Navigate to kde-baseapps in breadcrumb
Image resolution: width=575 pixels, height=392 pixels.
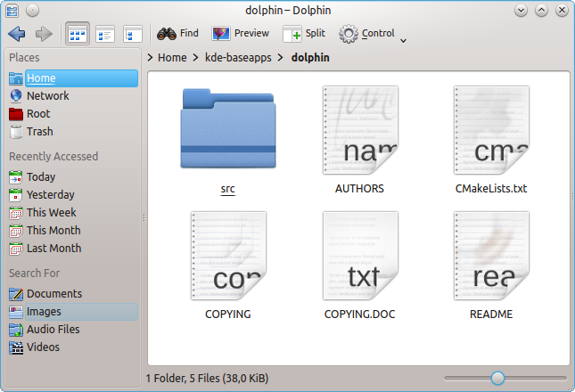[x=234, y=58]
